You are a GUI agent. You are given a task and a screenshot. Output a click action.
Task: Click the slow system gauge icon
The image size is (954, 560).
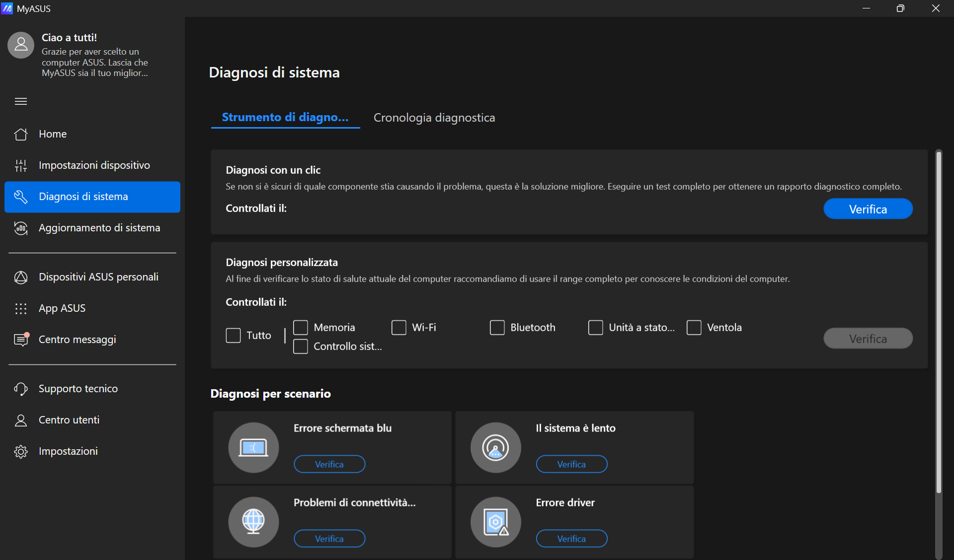point(495,447)
